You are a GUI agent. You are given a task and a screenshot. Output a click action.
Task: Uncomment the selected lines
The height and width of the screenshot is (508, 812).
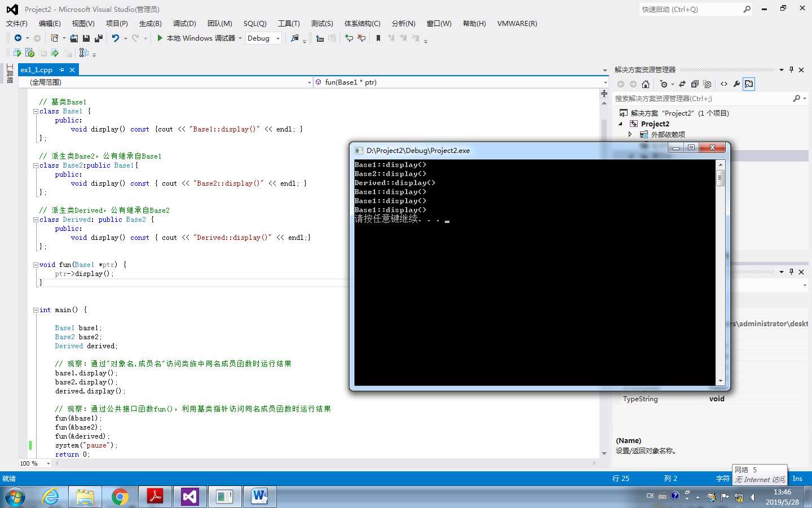point(361,38)
